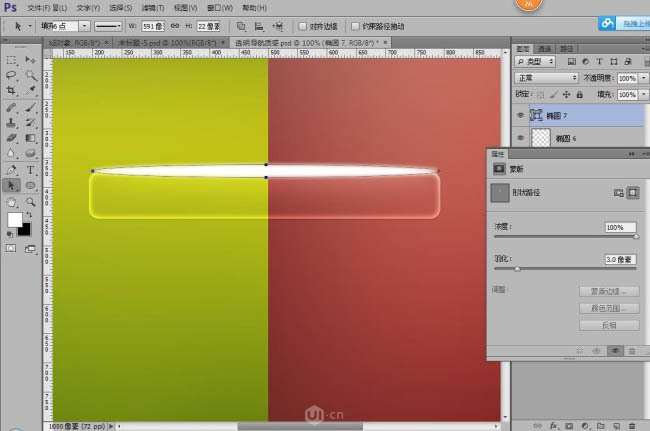This screenshot has width=650, height=431.
Task: Click lock position icon
Action: pos(567,95)
